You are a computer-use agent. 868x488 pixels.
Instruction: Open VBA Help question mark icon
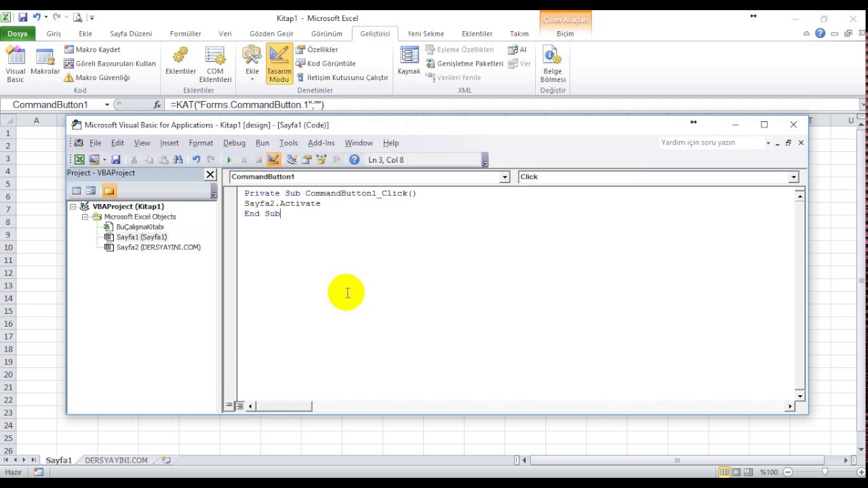354,160
